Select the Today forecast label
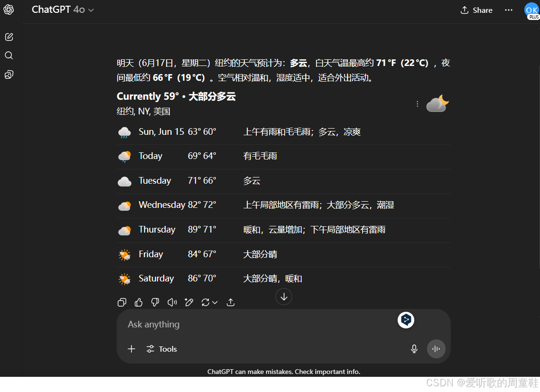 click(150, 156)
